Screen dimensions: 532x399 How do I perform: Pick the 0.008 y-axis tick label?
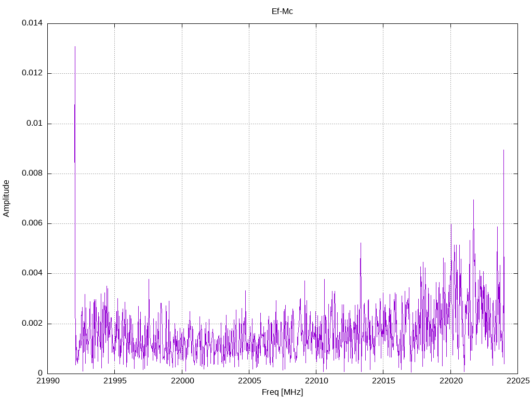click(x=32, y=174)
